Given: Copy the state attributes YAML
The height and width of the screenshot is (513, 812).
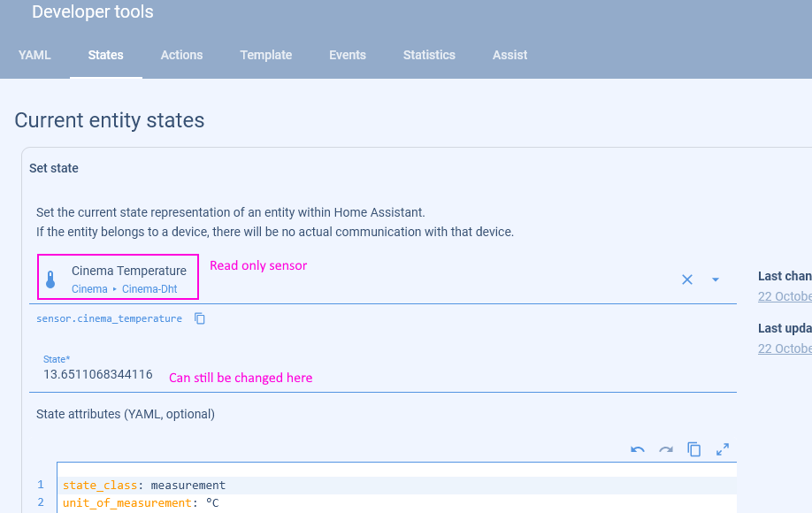Looking at the screenshot, I should [694, 449].
